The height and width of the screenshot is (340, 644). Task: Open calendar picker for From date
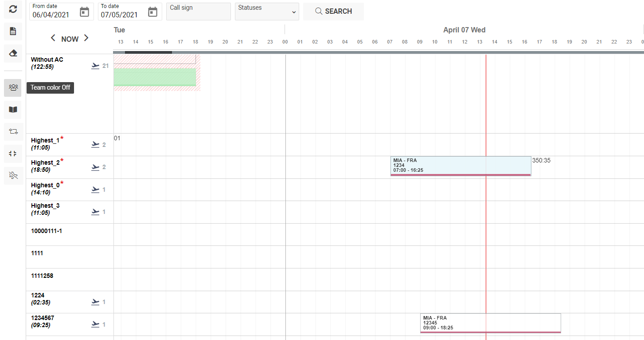click(84, 12)
